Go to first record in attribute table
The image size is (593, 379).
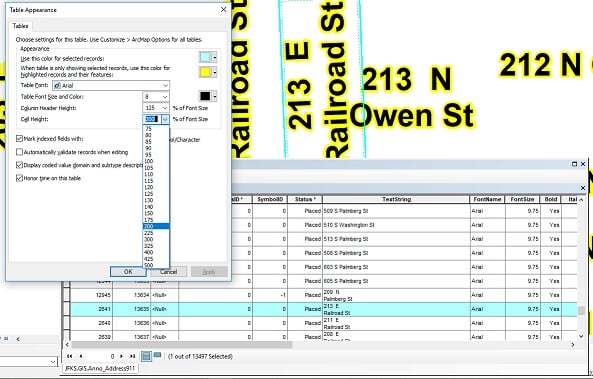70,356
